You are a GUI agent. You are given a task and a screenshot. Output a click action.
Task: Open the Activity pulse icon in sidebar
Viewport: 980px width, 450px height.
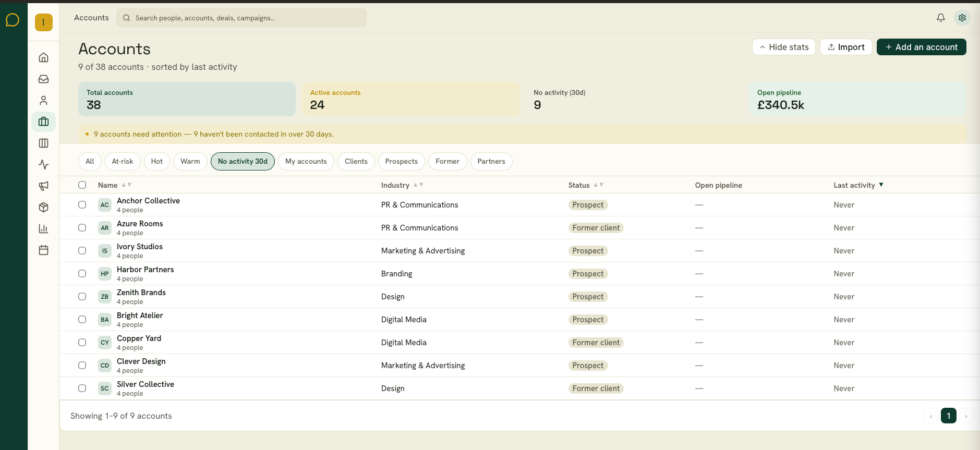point(44,165)
